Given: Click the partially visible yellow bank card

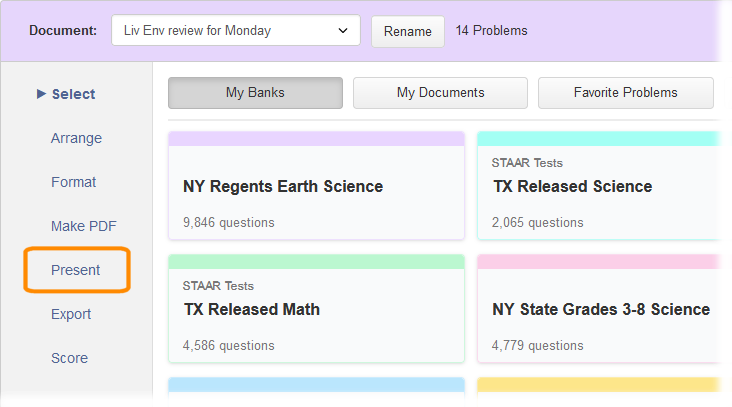Looking at the screenshot, I should (598, 391).
